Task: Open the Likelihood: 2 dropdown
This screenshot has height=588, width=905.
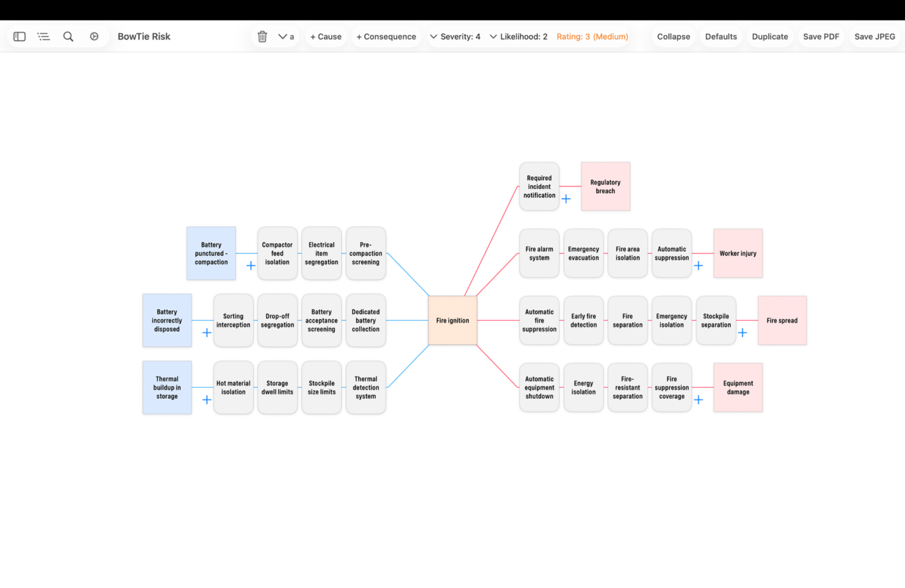Action: [519, 37]
